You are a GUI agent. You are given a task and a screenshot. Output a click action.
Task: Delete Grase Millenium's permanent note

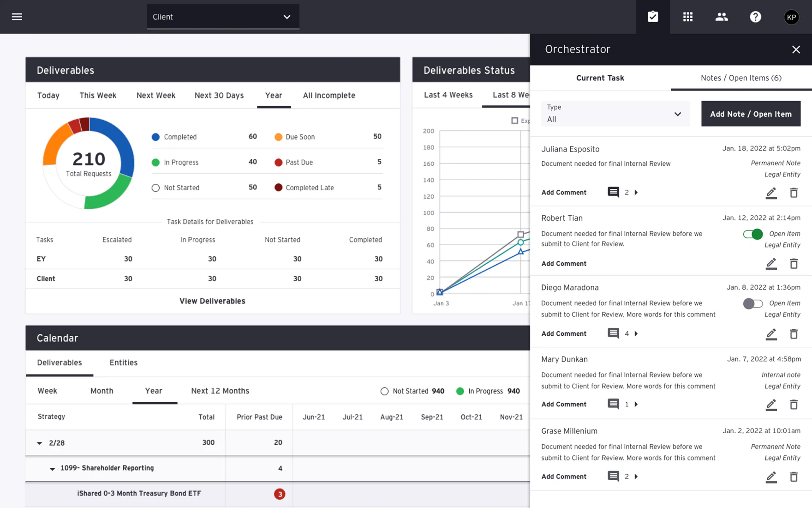tap(794, 477)
